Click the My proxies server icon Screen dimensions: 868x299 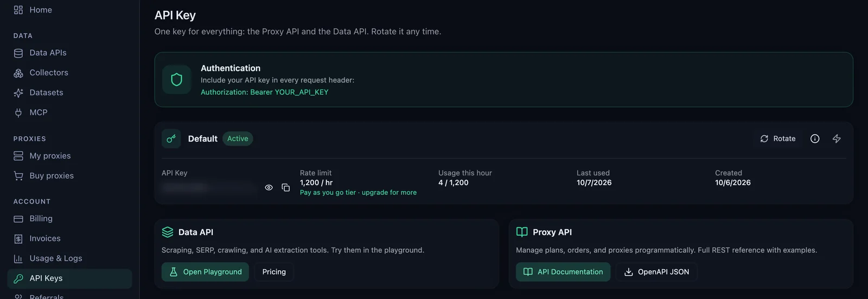(x=18, y=156)
